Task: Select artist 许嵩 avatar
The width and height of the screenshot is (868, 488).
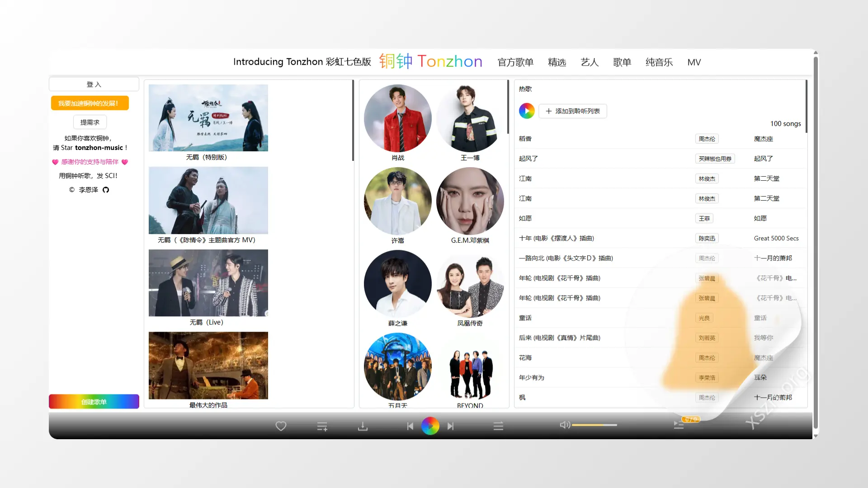Action: [398, 201]
